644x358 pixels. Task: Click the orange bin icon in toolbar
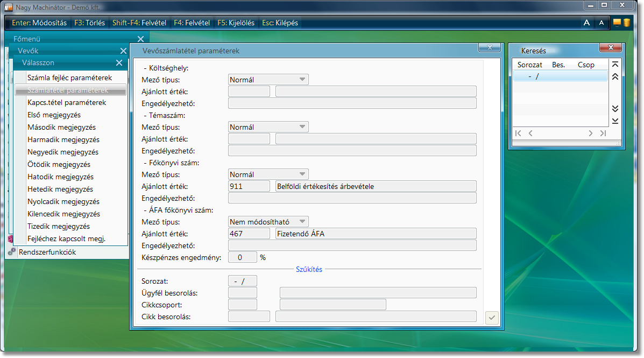627,23
